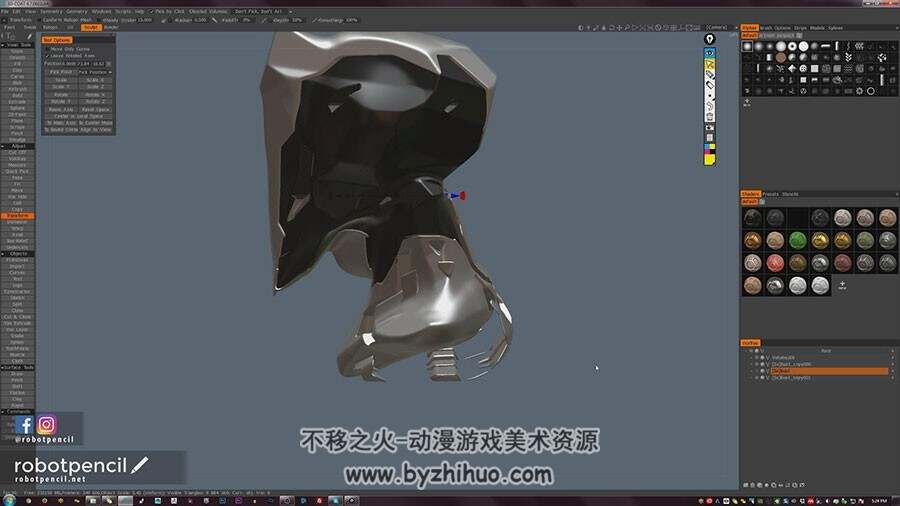Open the Splines tab

tap(836, 28)
